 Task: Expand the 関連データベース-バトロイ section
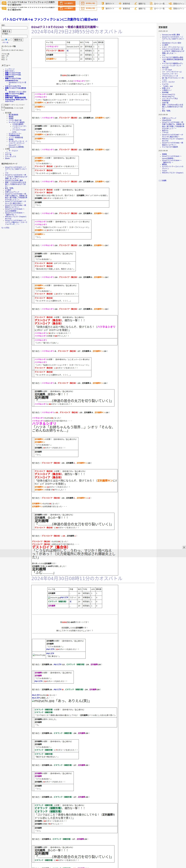coord(3,105)
